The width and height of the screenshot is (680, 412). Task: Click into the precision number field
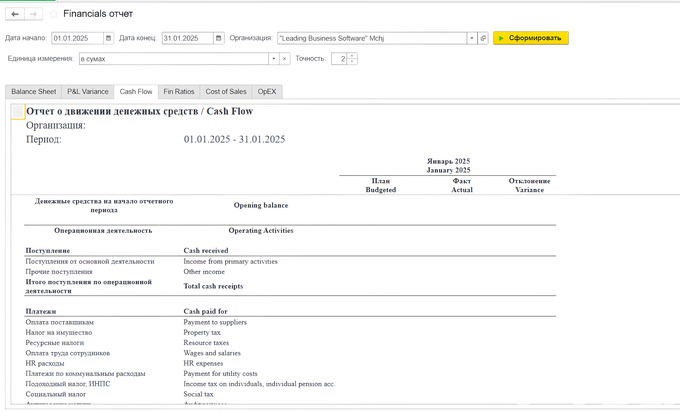(x=339, y=59)
